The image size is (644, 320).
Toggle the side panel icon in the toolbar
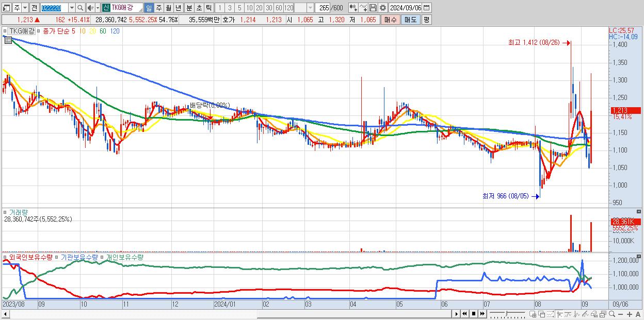click(7, 8)
